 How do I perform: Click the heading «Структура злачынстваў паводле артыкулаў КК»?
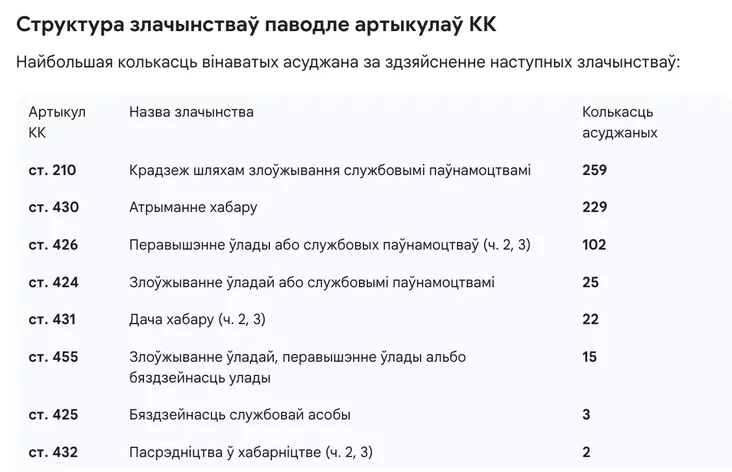[x=256, y=24]
